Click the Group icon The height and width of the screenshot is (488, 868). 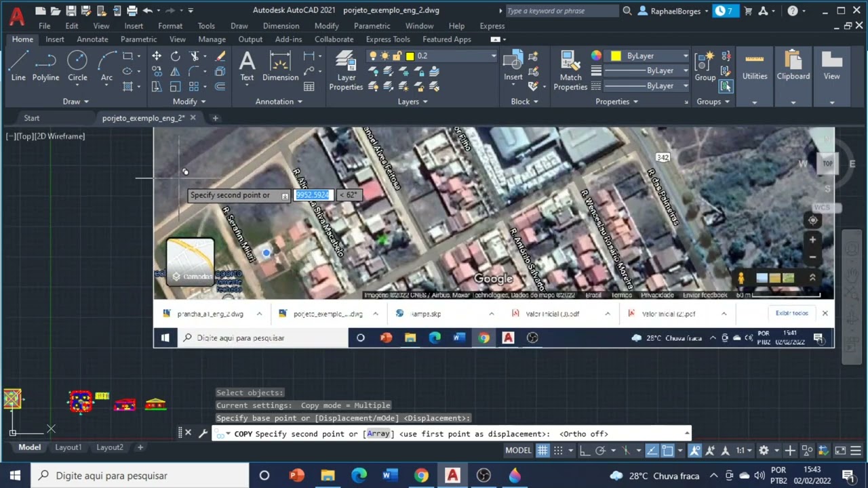tap(705, 66)
